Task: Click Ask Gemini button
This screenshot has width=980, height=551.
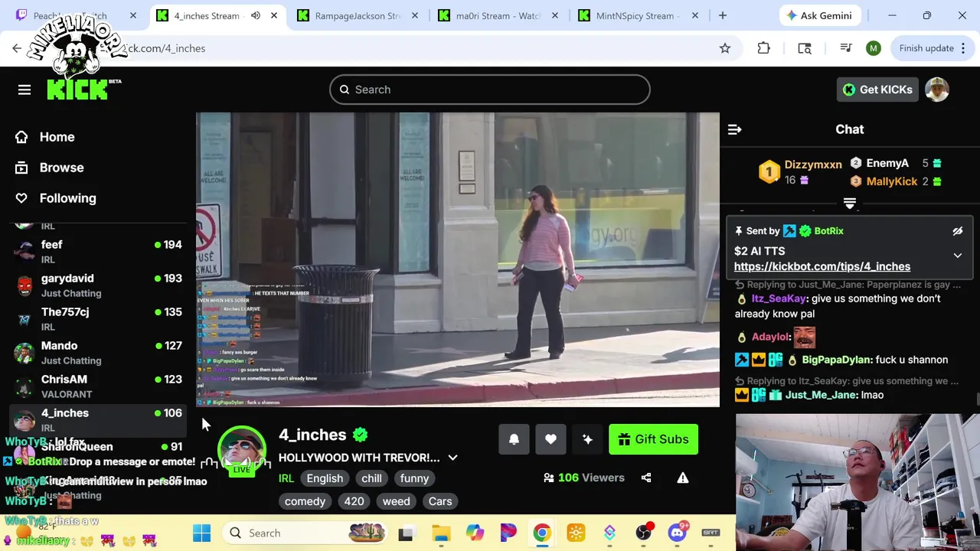Action: click(x=820, y=15)
